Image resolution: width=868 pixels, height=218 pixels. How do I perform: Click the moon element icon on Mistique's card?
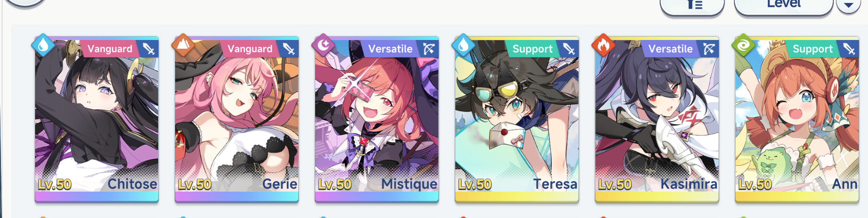[x=323, y=45]
